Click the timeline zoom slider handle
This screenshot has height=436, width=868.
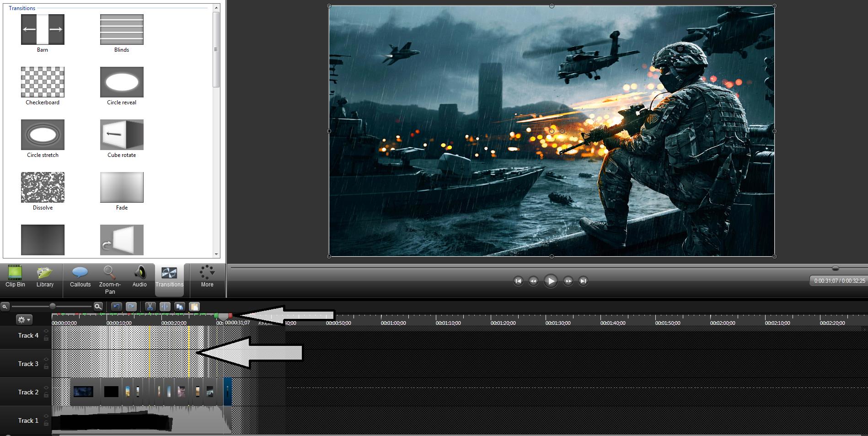[53, 306]
